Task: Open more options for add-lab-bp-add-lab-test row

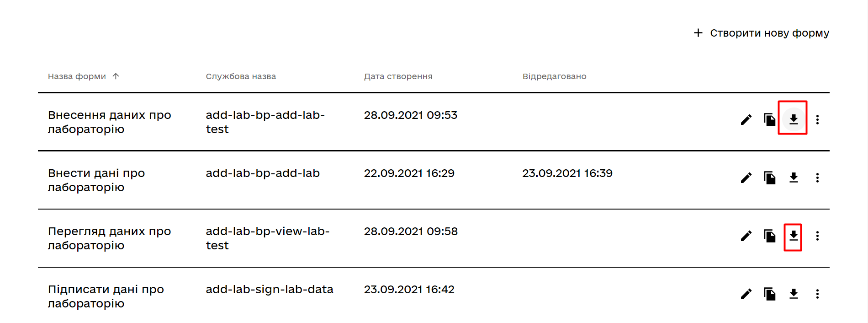Action: (x=817, y=120)
